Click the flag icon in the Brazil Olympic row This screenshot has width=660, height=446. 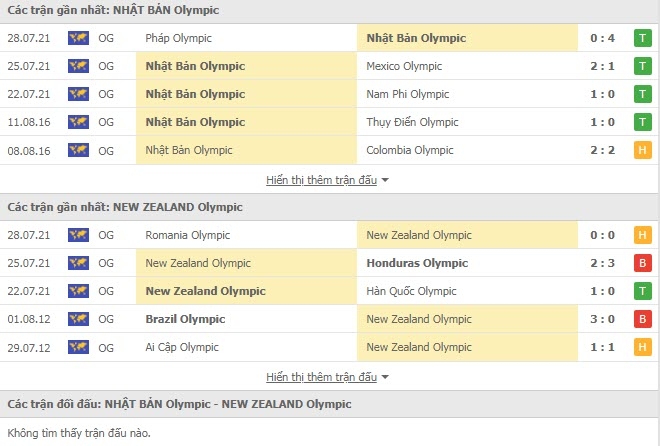(78, 319)
